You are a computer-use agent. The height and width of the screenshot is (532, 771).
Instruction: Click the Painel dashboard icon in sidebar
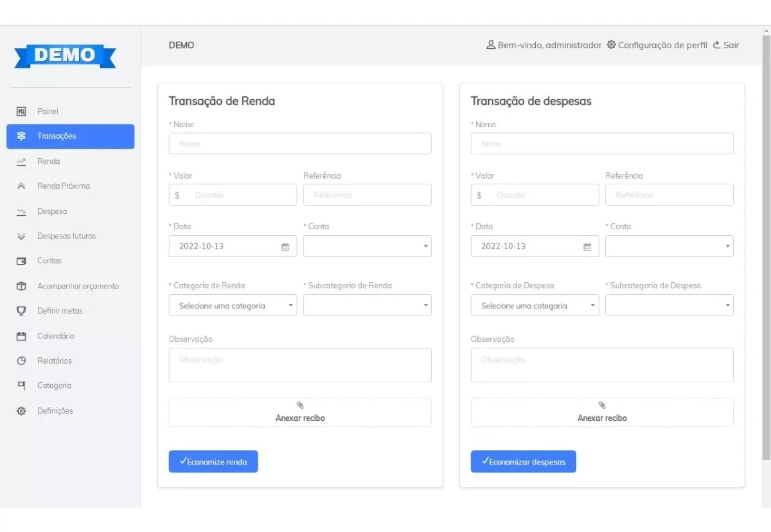pos(21,111)
